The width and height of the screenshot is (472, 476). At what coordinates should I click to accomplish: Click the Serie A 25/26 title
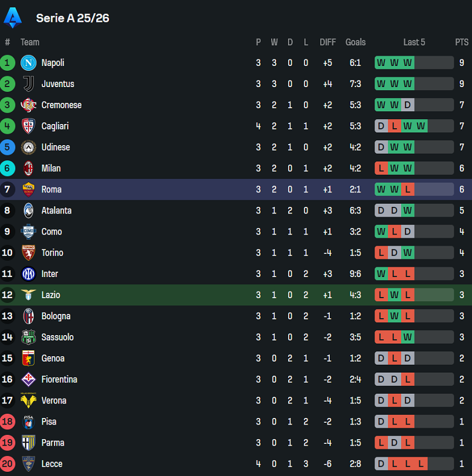[73, 18]
